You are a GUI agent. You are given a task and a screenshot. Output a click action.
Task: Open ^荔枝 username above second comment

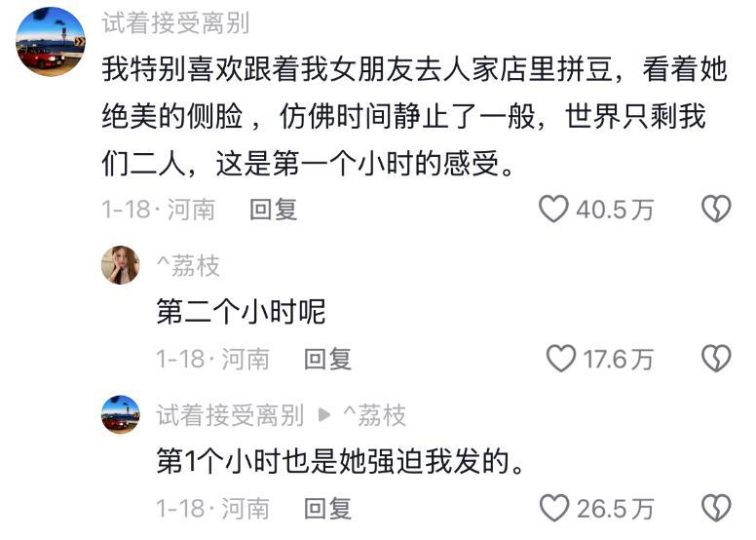[188, 266]
